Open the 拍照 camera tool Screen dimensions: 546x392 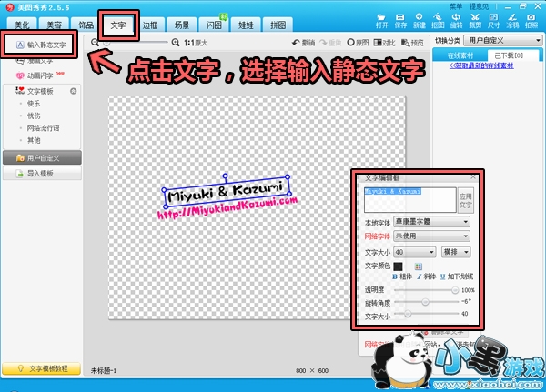pos(531,21)
